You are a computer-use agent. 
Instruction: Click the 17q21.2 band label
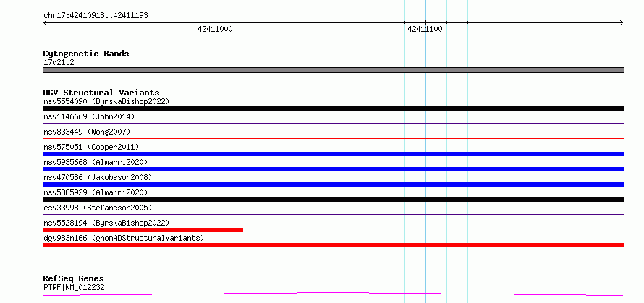59,63
